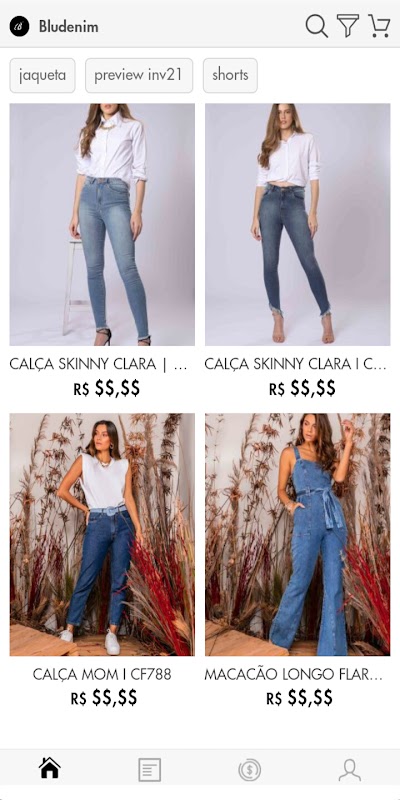The height and width of the screenshot is (800, 400).
Task: Select the shorts category chip
Action: (230, 76)
